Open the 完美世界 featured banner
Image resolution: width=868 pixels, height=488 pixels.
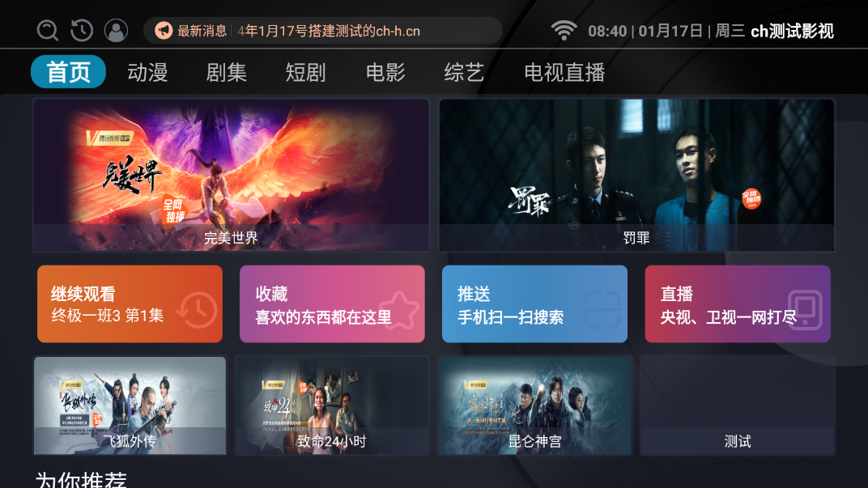[x=231, y=176]
